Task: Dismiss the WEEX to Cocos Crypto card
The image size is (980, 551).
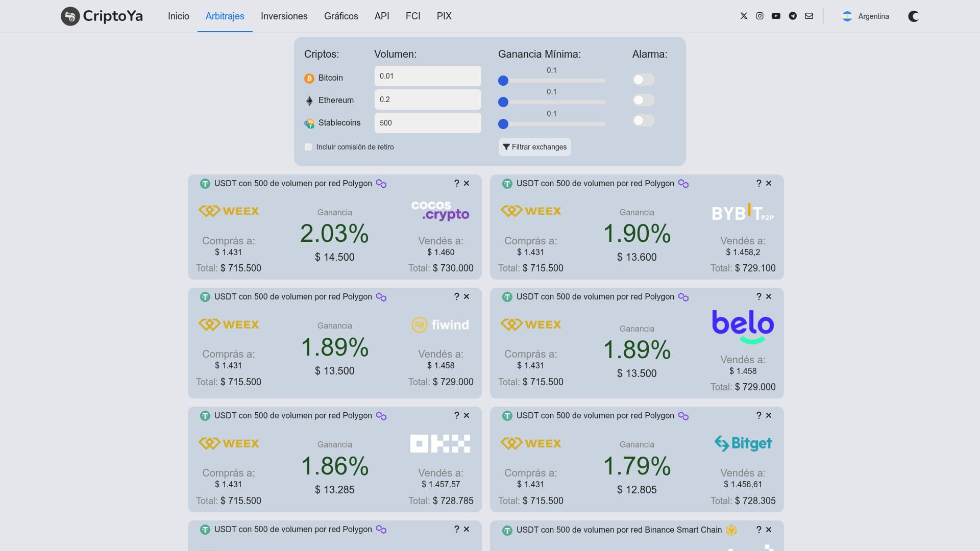Action: point(467,183)
